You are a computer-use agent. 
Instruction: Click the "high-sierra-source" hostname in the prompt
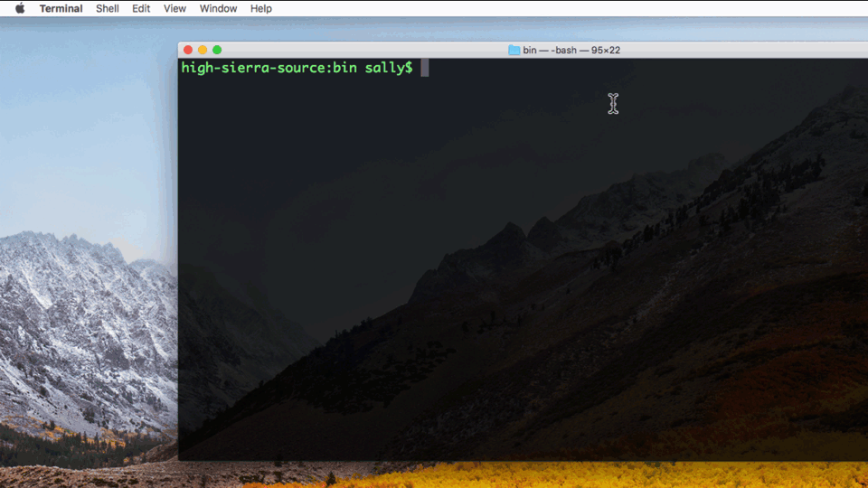pyautogui.click(x=242, y=68)
